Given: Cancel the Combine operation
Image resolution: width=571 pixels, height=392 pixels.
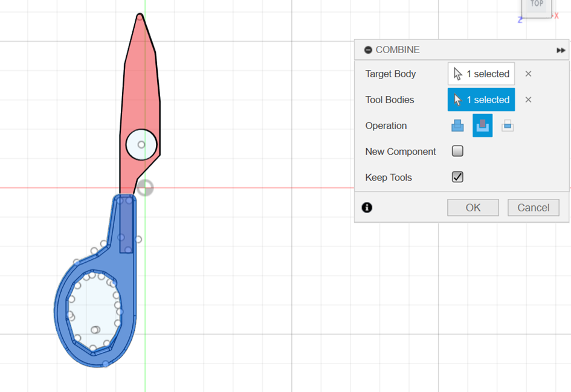Looking at the screenshot, I should click(533, 207).
